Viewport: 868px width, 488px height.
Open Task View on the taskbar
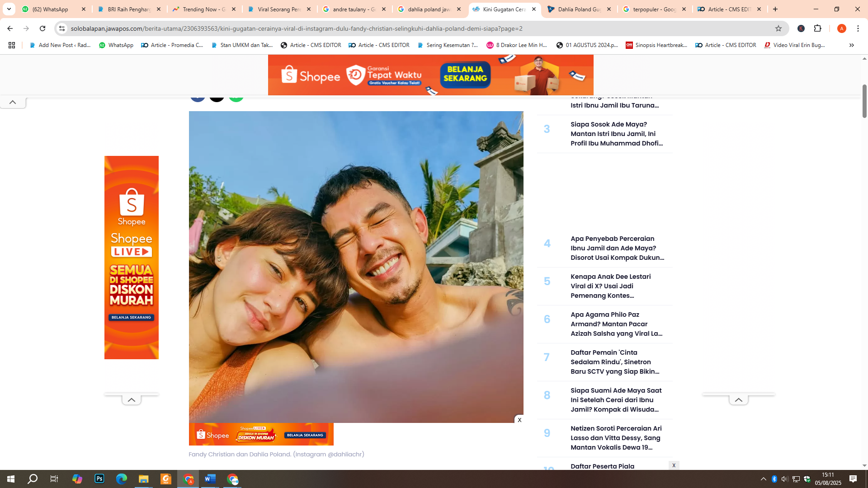tap(54, 479)
